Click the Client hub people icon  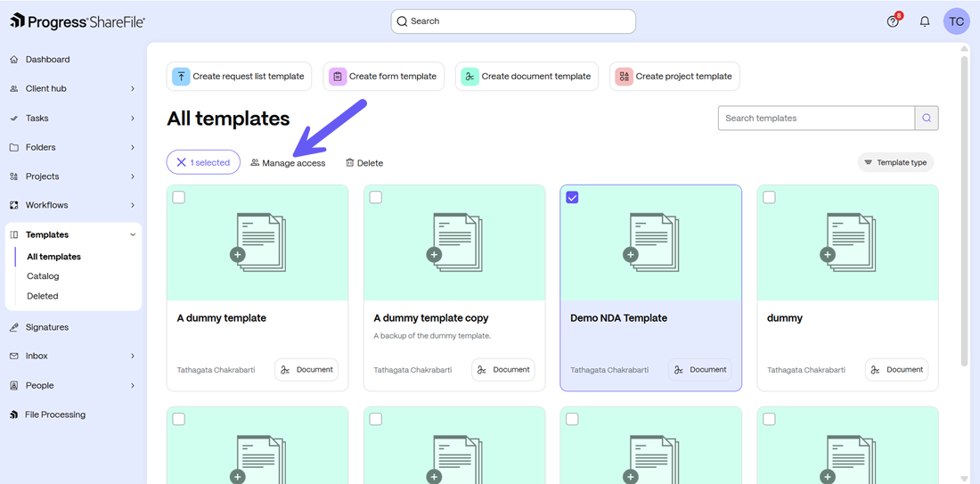click(13, 89)
